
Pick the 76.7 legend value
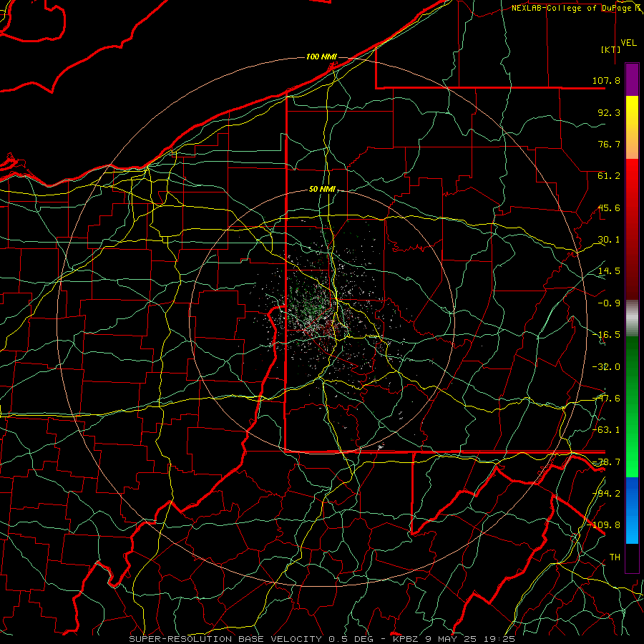point(609,144)
